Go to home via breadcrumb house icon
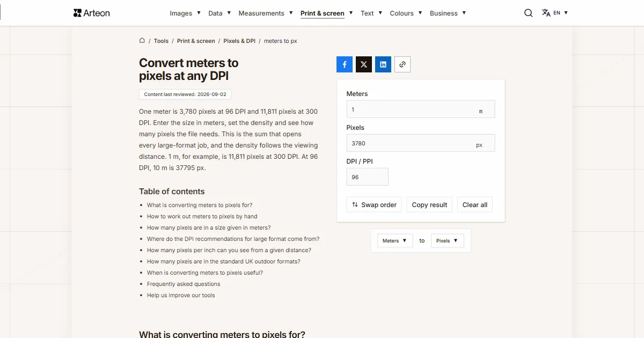 point(142,40)
